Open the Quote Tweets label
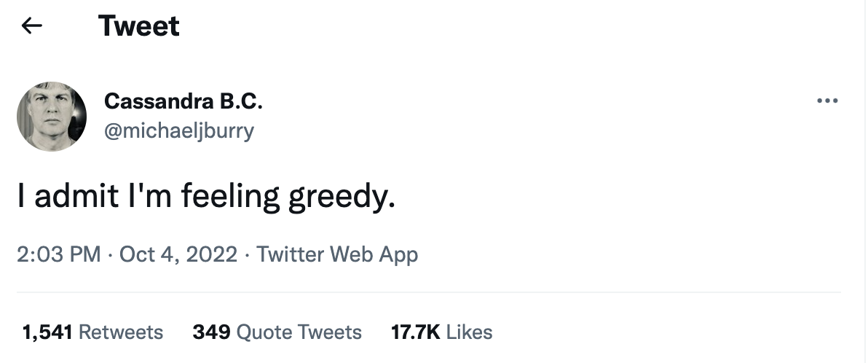 click(x=299, y=332)
